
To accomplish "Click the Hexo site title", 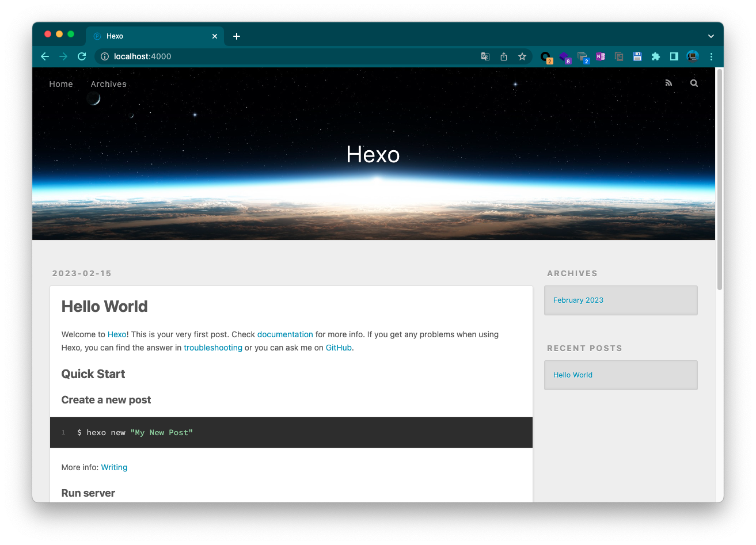I will coord(373,154).
